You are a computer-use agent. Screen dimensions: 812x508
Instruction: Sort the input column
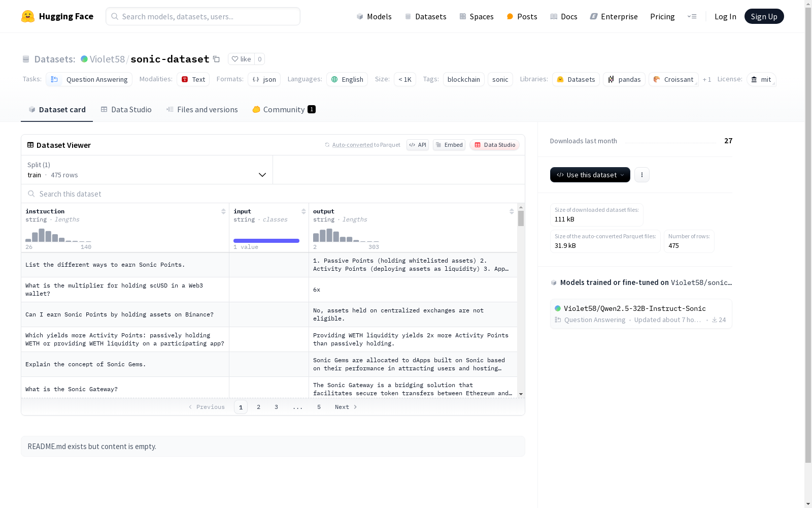(303, 211)
